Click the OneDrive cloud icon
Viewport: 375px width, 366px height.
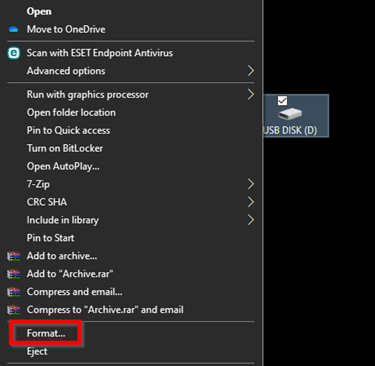(14, 30)
